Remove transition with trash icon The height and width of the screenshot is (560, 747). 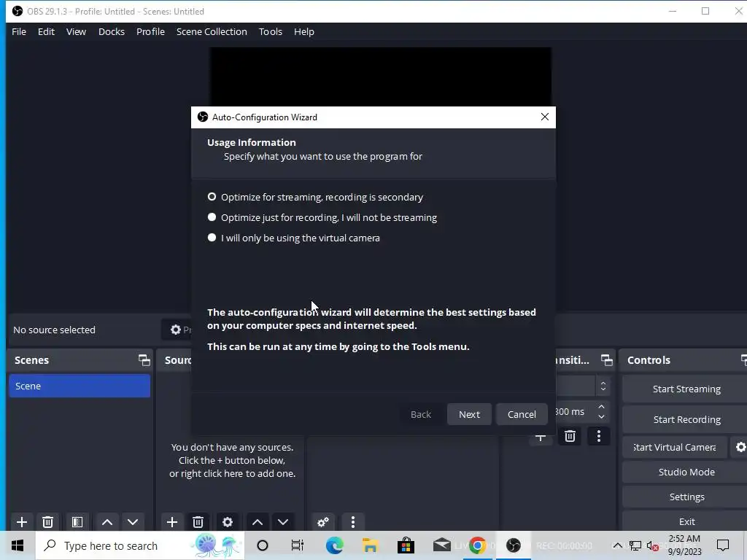point(570,436)
